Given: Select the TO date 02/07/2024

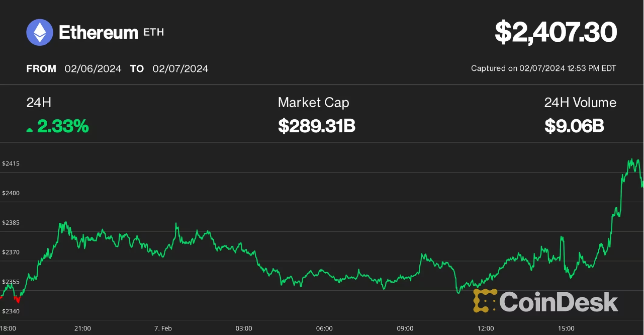Looking at the screenshot, I should point(180,69).
